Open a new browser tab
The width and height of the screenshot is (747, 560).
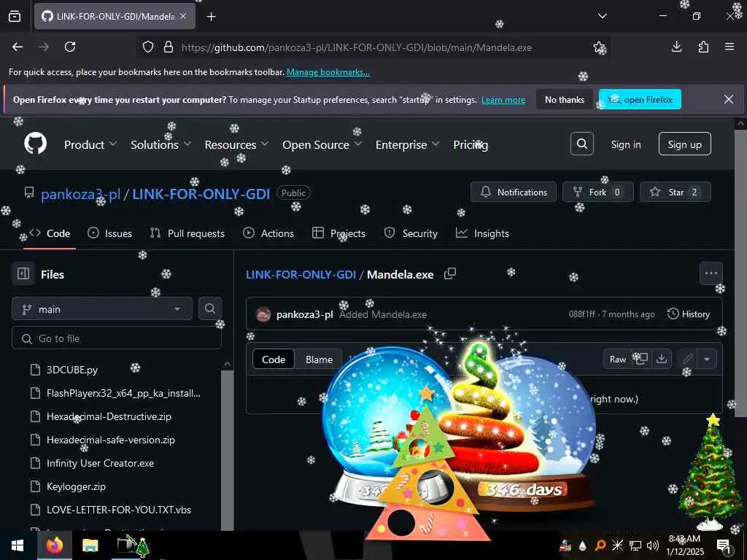tap(211, 17)
